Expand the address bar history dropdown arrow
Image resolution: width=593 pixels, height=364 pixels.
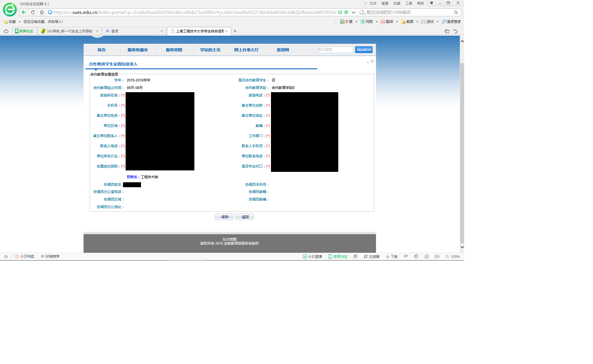click(353, 12)
